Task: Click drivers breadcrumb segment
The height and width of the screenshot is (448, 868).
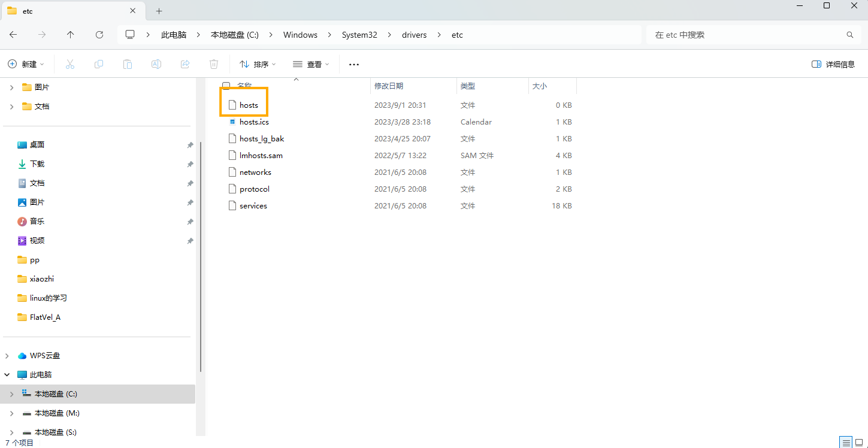Action: coord(414,35)
